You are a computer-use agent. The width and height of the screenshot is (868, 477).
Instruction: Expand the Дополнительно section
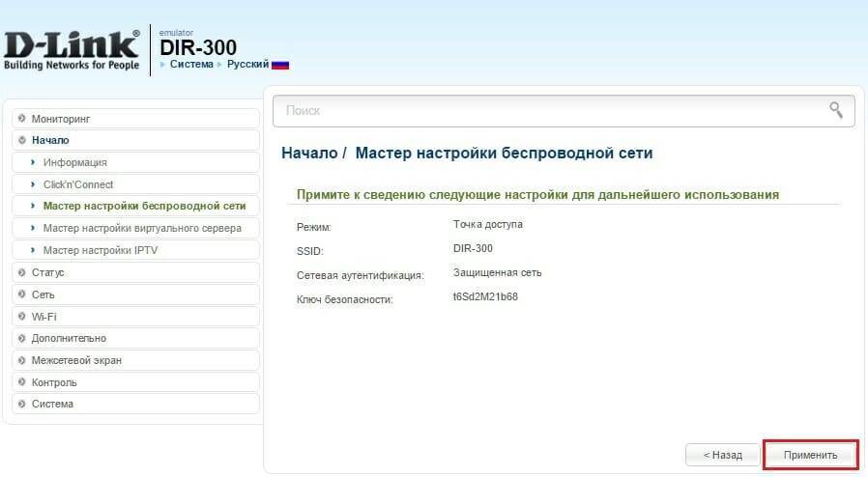tap(135, 338)
